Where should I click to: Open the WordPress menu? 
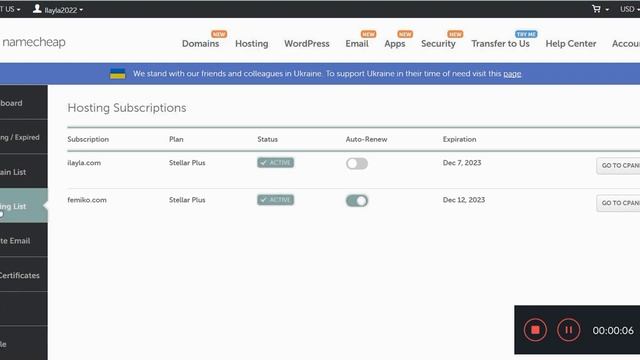click(307, 44)
